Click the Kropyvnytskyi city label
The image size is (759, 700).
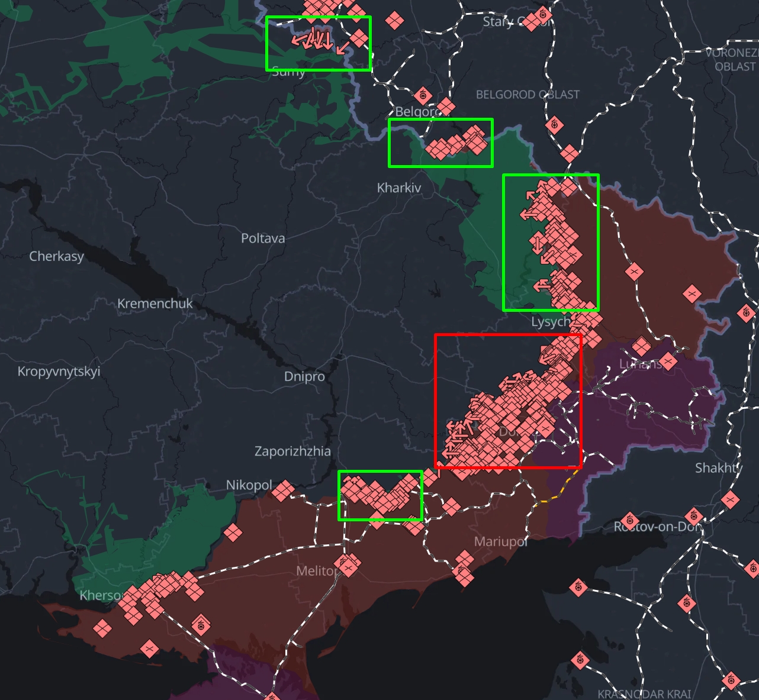click(x=59, y=372)
